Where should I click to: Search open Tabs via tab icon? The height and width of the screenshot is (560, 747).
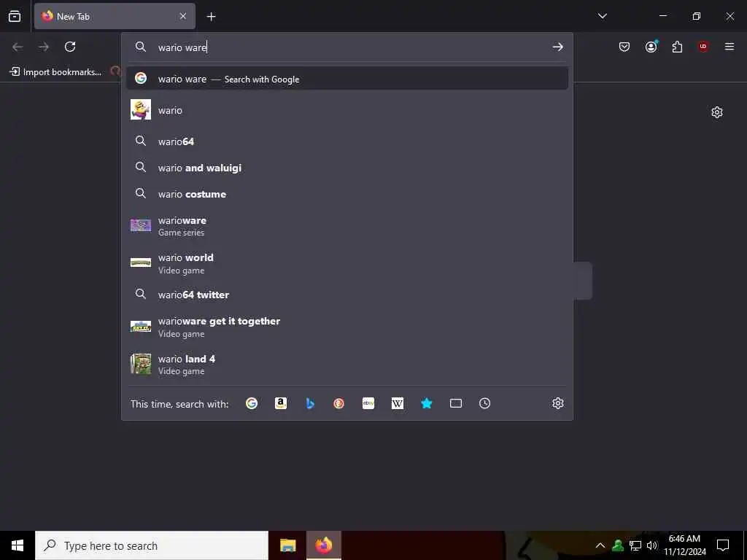(455, 403)
